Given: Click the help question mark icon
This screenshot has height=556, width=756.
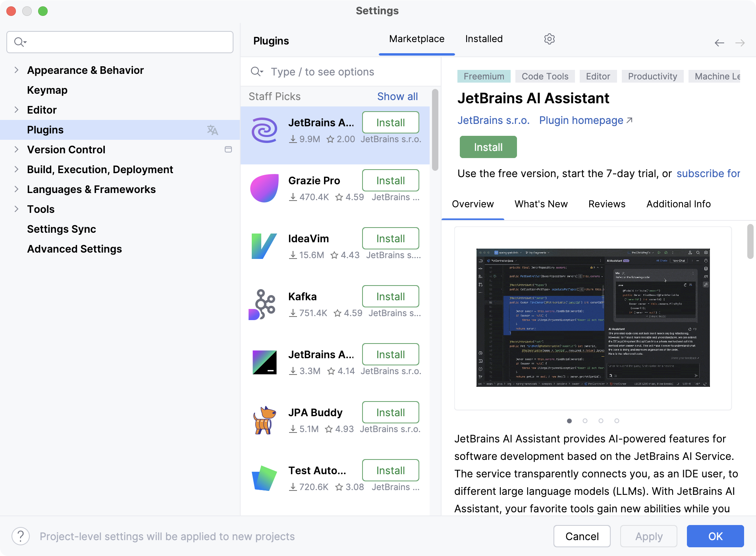Looking at the screenshot, I should 21,536.
